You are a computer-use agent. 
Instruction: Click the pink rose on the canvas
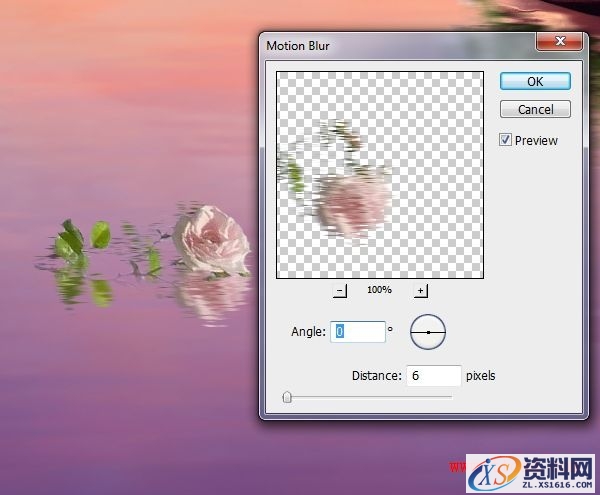[211, 238]
